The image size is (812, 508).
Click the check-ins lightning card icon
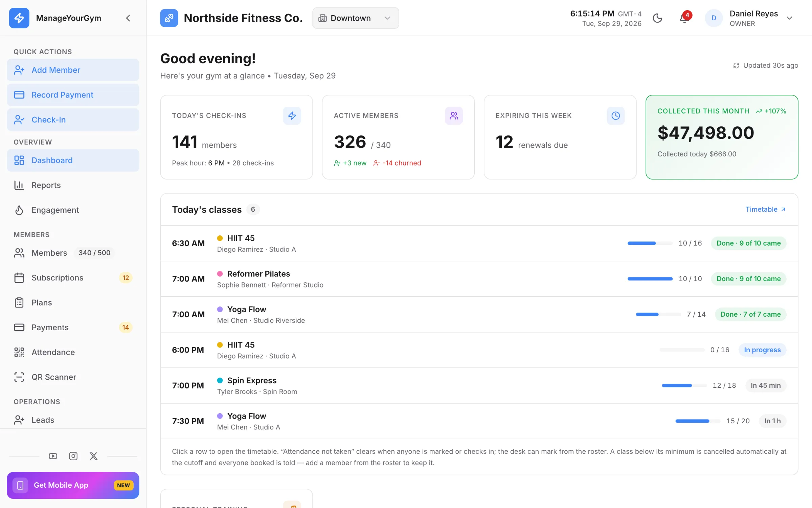(x=292, y=116)
